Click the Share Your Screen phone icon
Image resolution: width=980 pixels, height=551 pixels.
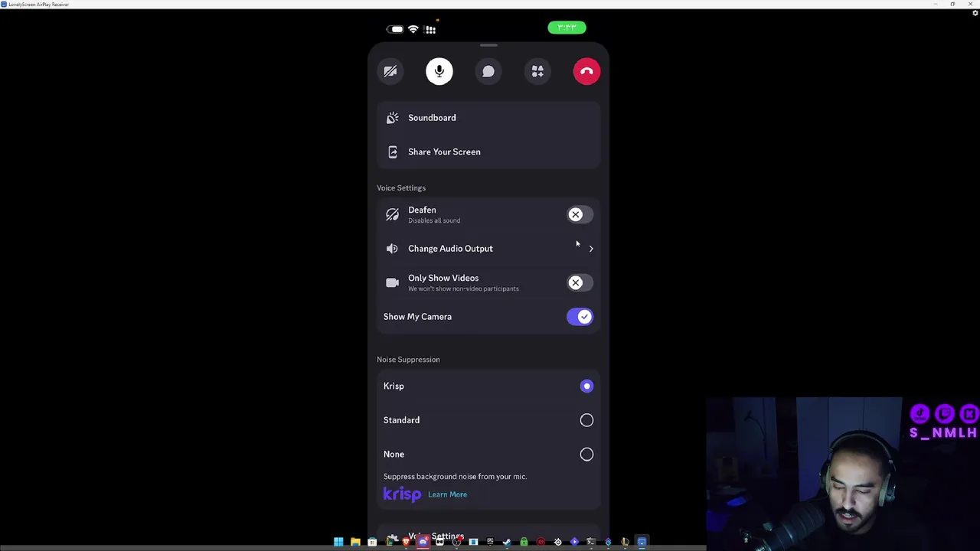tap(393, 152)
